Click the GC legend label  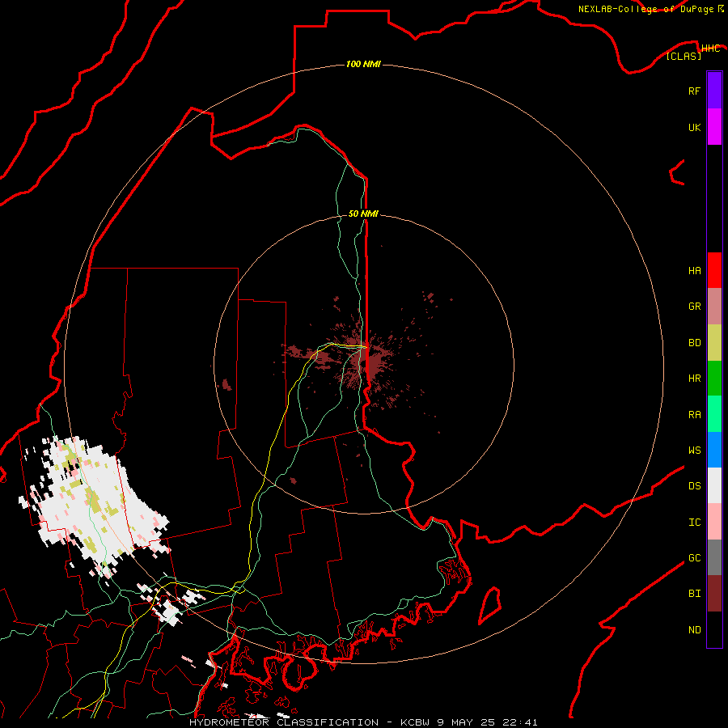[x=694, y=558]
